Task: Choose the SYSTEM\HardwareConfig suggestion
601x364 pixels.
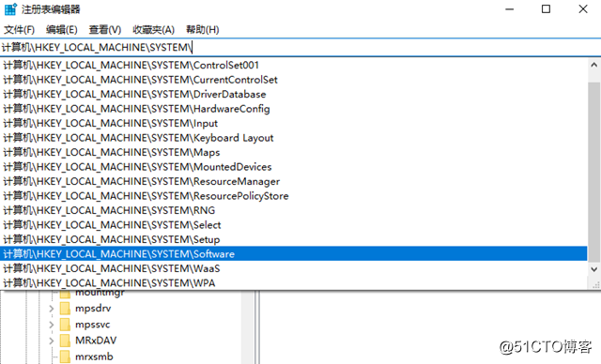Action: (x=294, y=109)
